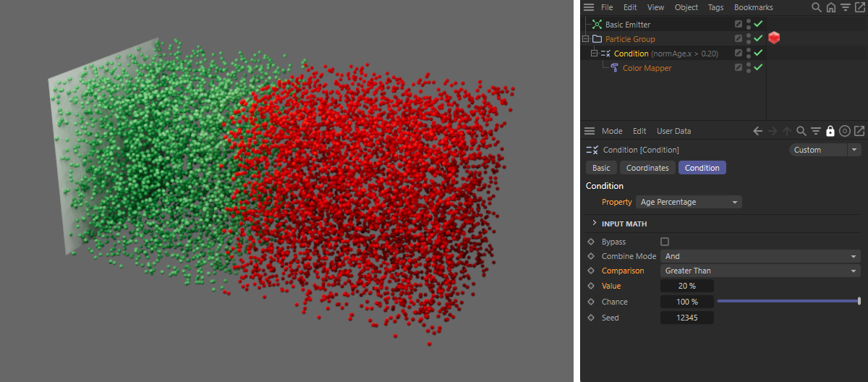Select the red Redshift tag on Particle Group

774,38
